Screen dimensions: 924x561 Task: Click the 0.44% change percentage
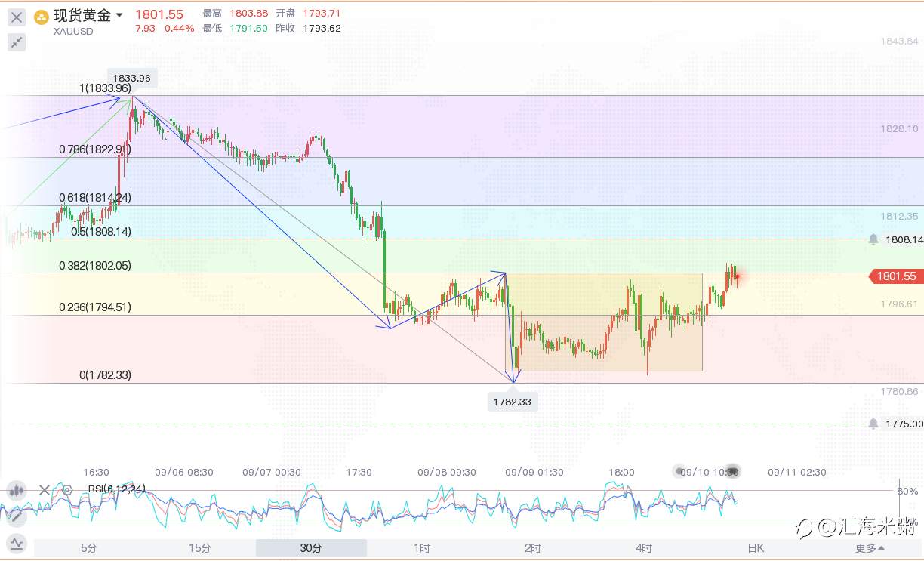180,29
